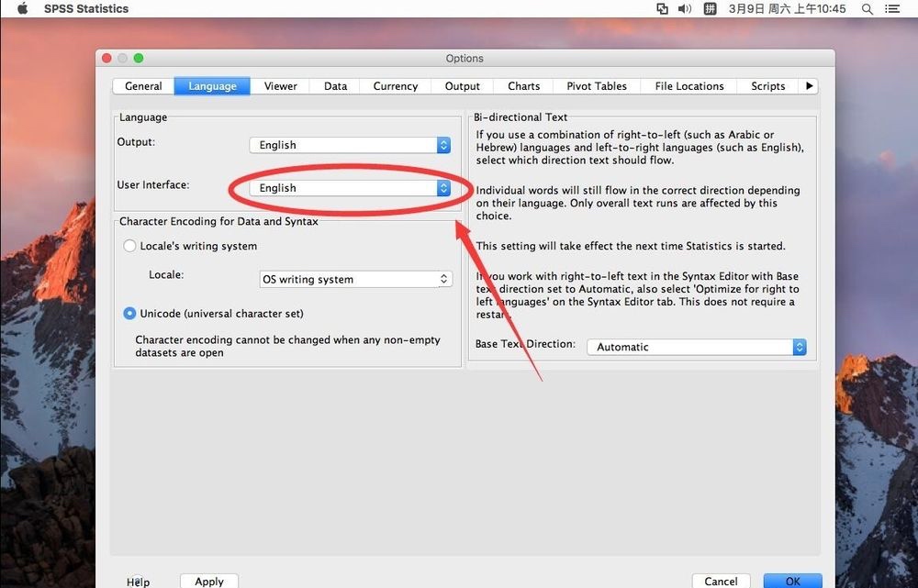Confirm settings with the OK button

[x=793, y=581]
